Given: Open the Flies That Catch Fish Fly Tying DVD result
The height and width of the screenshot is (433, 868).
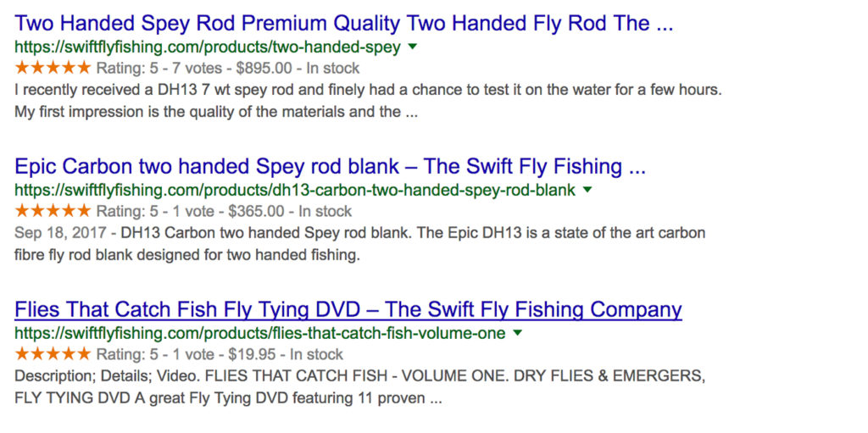Looking at the screenshot, I should tap(348, 309).
